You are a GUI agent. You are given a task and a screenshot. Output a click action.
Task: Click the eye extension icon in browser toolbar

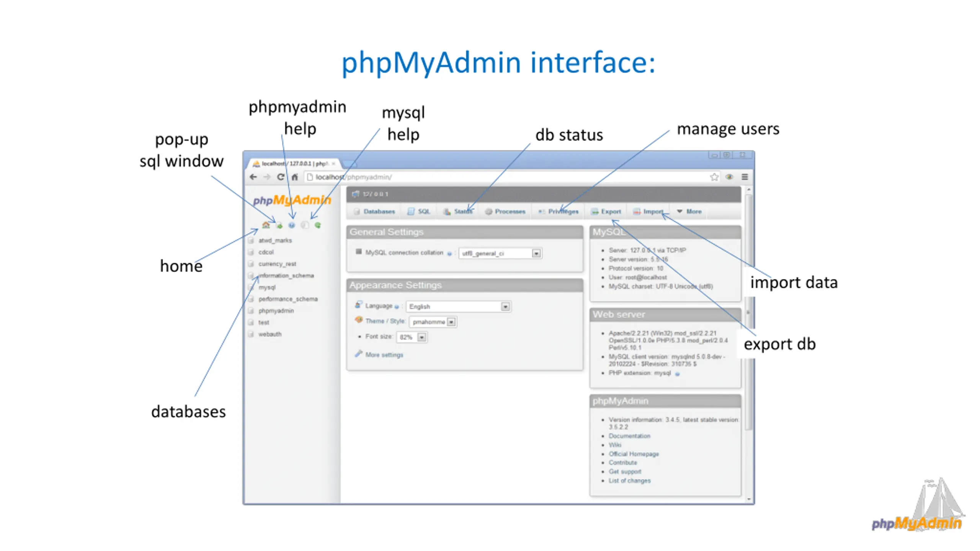tap(729, 177)
